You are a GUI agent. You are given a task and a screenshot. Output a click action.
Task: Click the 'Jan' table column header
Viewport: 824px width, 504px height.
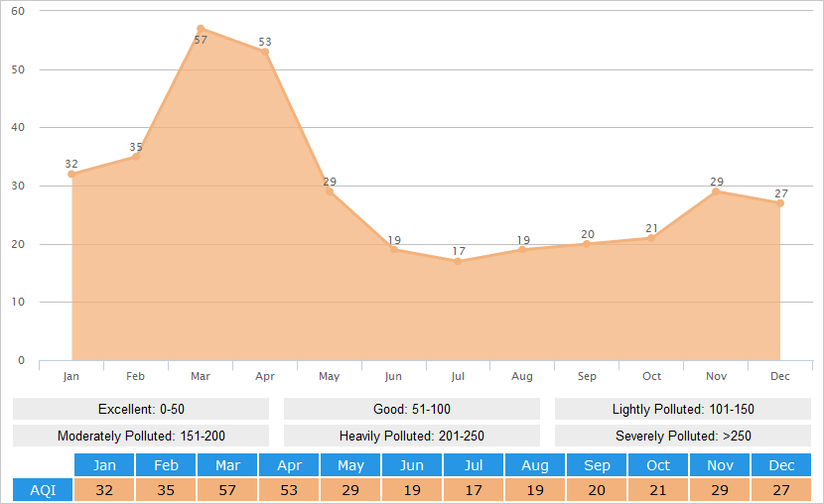coord(104,465)
